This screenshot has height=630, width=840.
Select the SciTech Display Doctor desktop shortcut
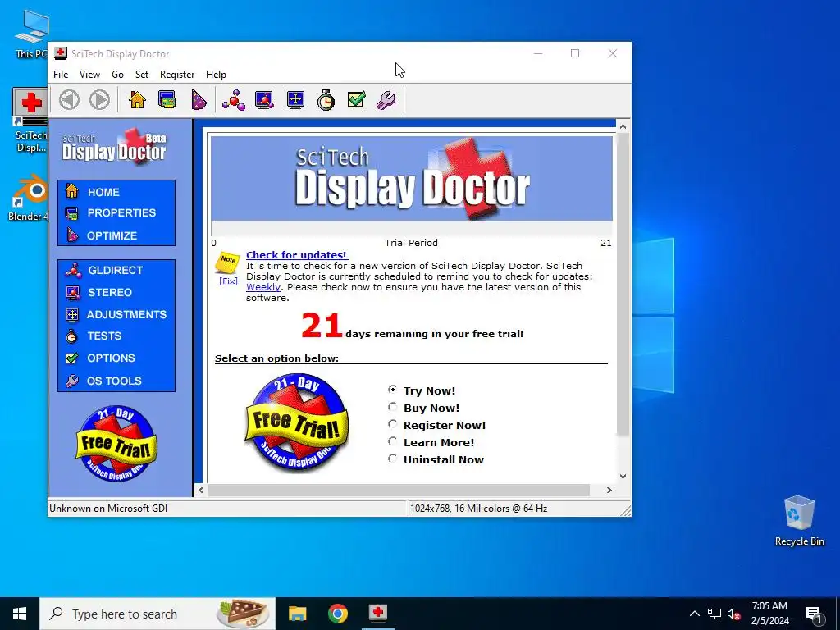[30, 121]
